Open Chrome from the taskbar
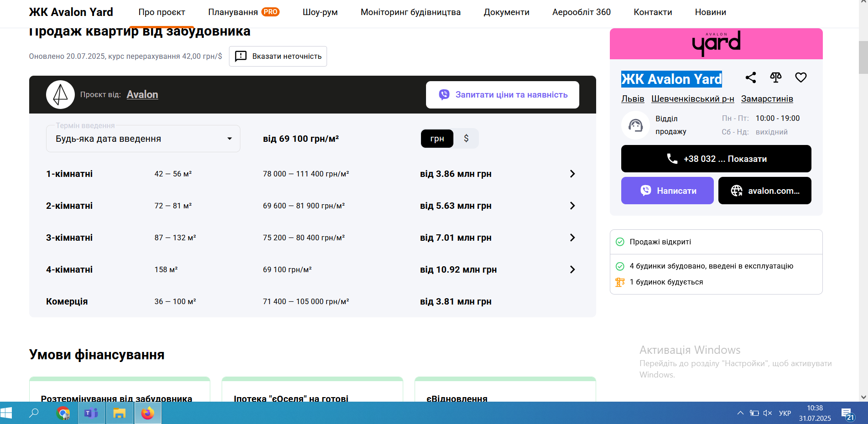 [63, 413]
